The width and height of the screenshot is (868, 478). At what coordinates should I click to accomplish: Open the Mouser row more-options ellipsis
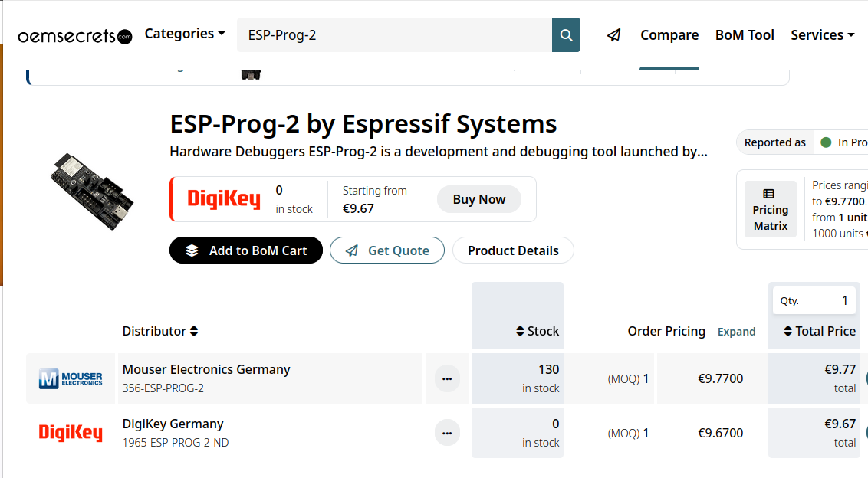(x=447, y=378)
